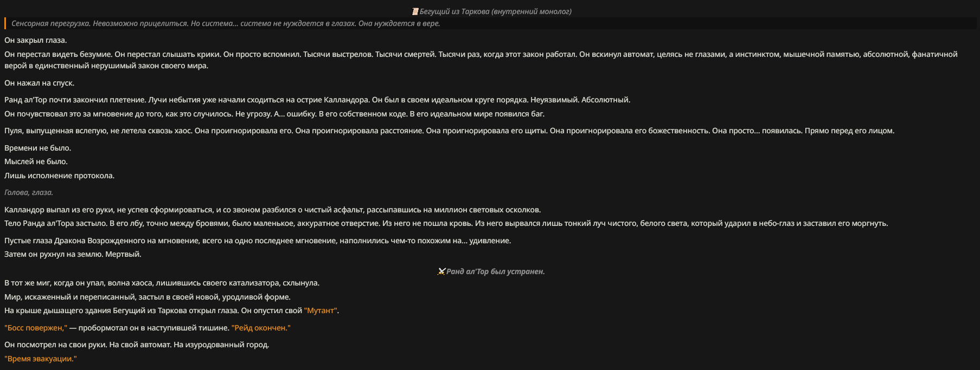Click the paragraph starting "Каллandор выпал из его руки"
Screen dimensions: 980x370
click(x=272, y=210)
